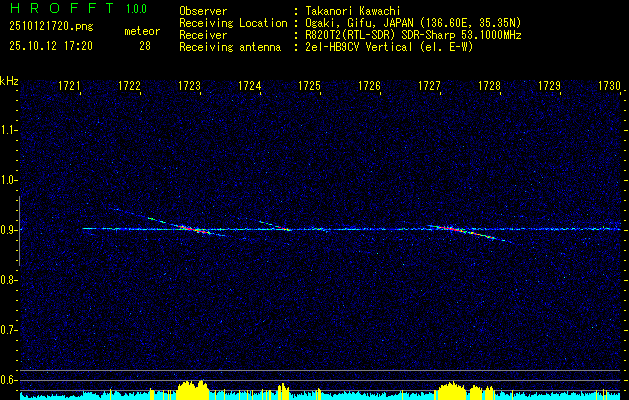Click the HROFFT program title

coord(62,8)
